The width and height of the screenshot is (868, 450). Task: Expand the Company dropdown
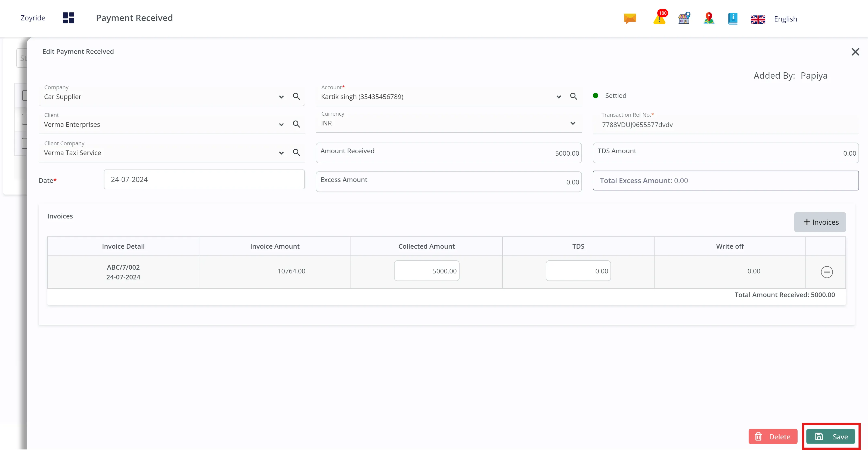tap(281, 97)
